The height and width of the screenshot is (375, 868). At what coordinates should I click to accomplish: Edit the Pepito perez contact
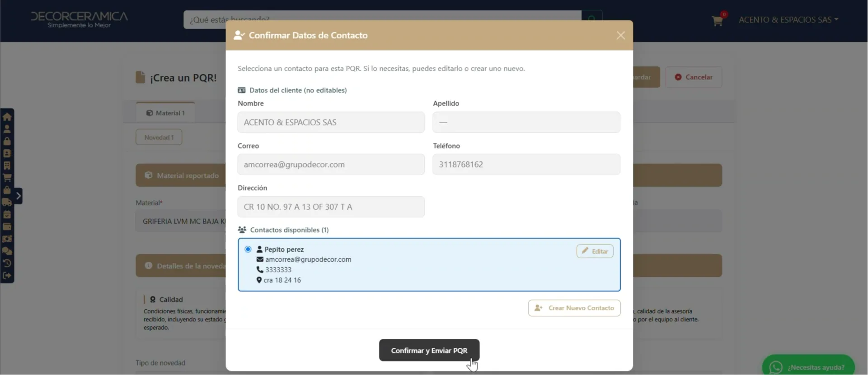(595, 251)
